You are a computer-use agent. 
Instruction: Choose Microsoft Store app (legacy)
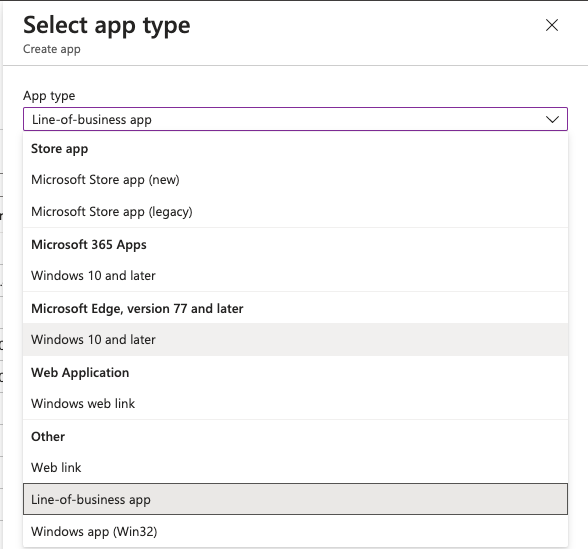click(296, 212)
